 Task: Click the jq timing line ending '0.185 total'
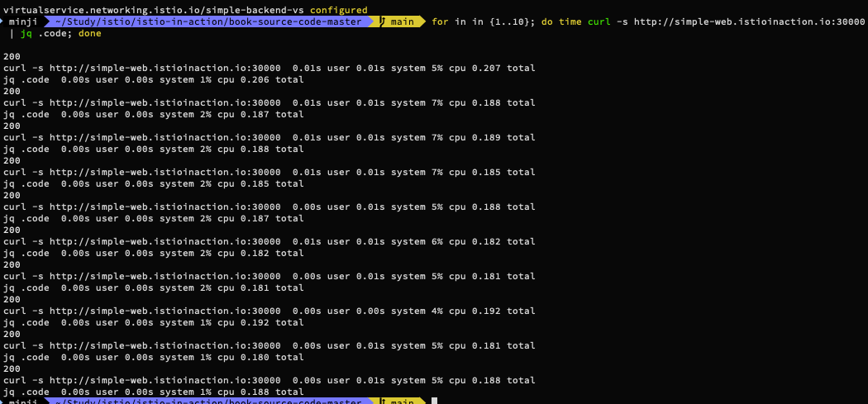(153, 183)
